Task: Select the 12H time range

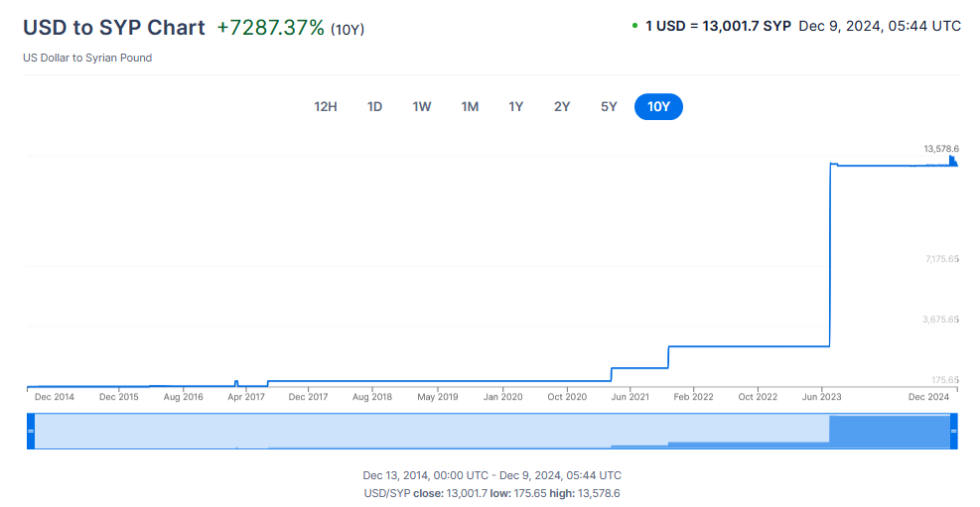Action: coord(326,106)
